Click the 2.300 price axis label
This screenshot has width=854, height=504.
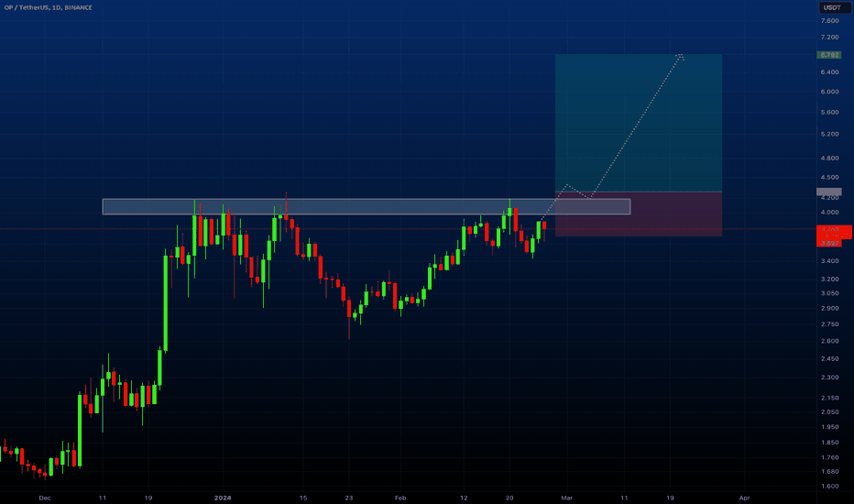point(829,377)
